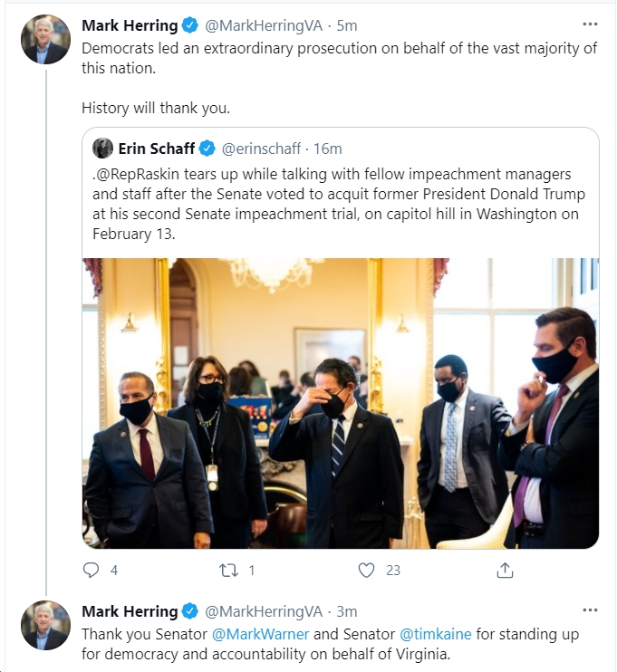Open the @timkaine mention link
The height and width of the screenshot is (672, 617).
click(x=435, y=634)
